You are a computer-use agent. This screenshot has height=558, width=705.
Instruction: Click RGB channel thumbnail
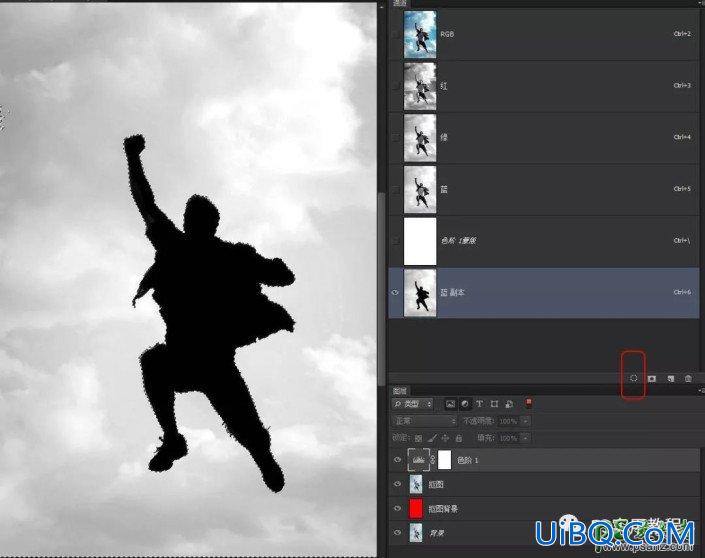[x=420, y=35]
